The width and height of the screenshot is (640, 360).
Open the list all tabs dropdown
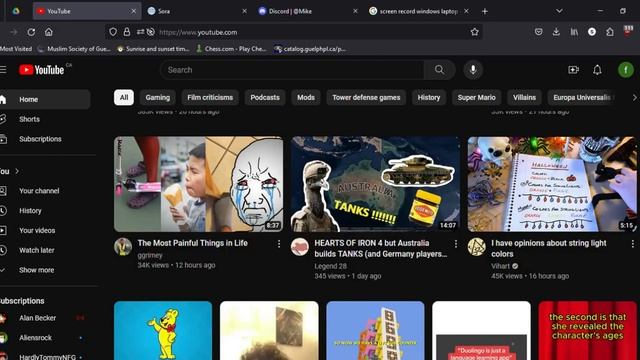pos(559,11)
